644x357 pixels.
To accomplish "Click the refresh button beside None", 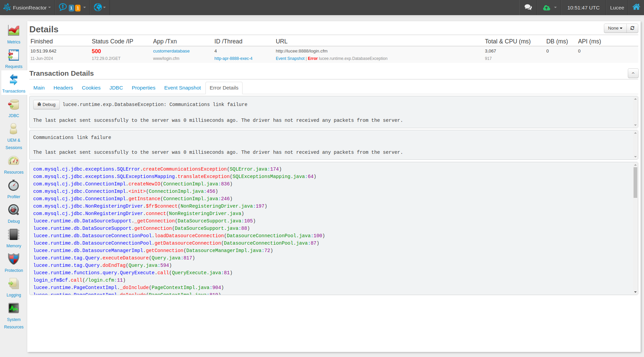I will pyautogui.click(x=632, y=28).
